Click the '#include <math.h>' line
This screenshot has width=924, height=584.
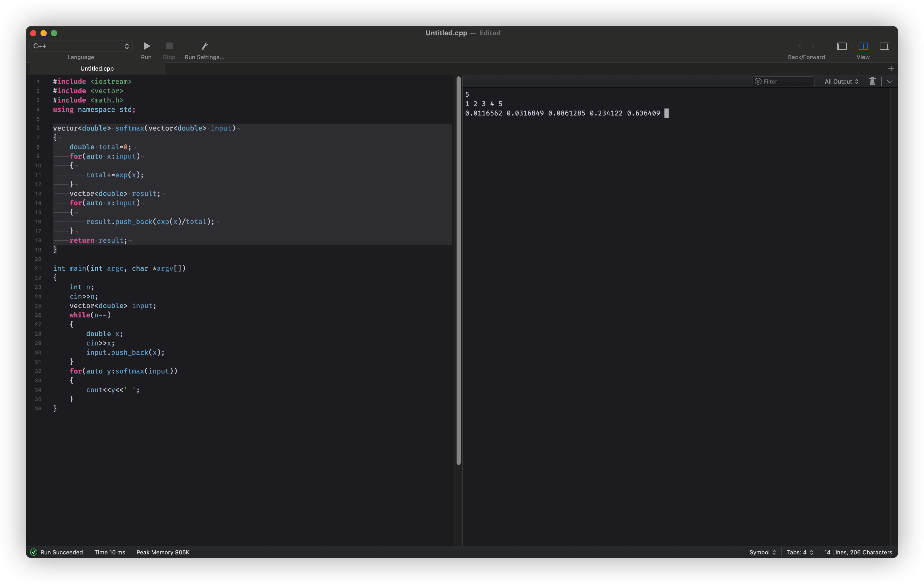point(88,100)
